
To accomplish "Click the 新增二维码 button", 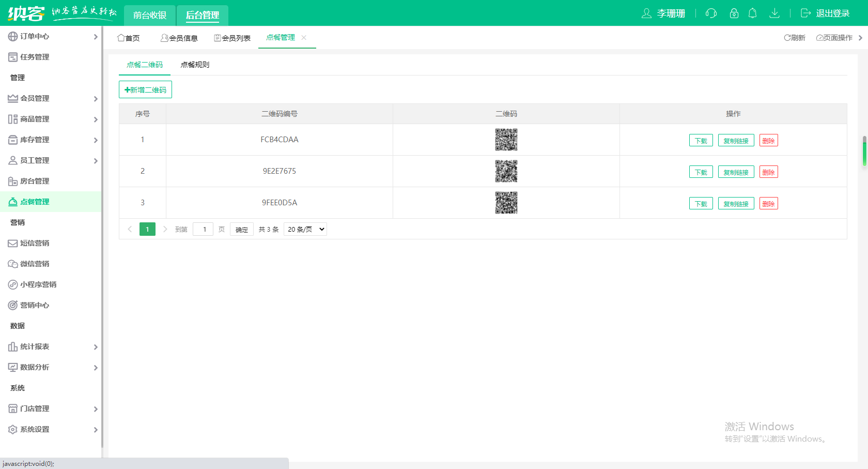I will (x=145, y=89).
